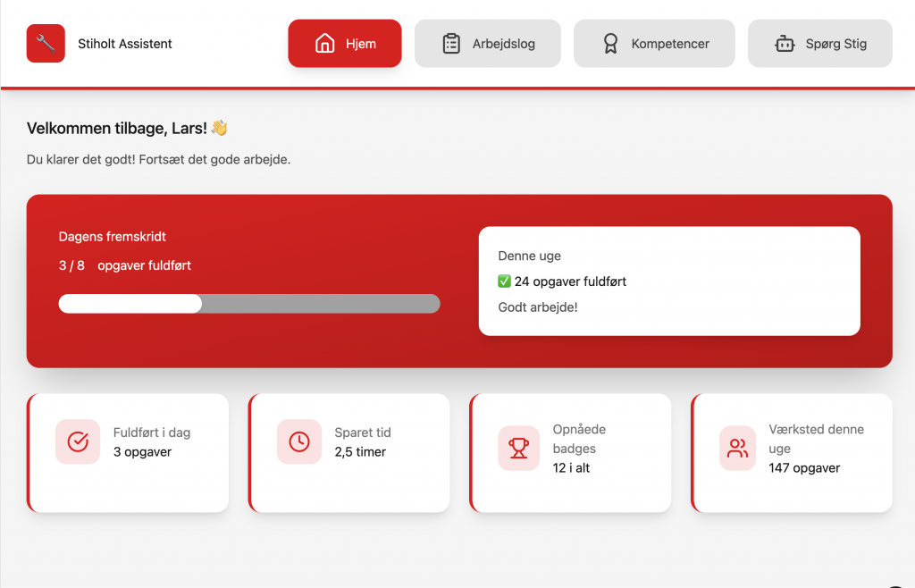This screenshot has width=915, height=588.
Task: Click the clipboard icon in Arbejdslog
Action: click(x=452, y=44)
